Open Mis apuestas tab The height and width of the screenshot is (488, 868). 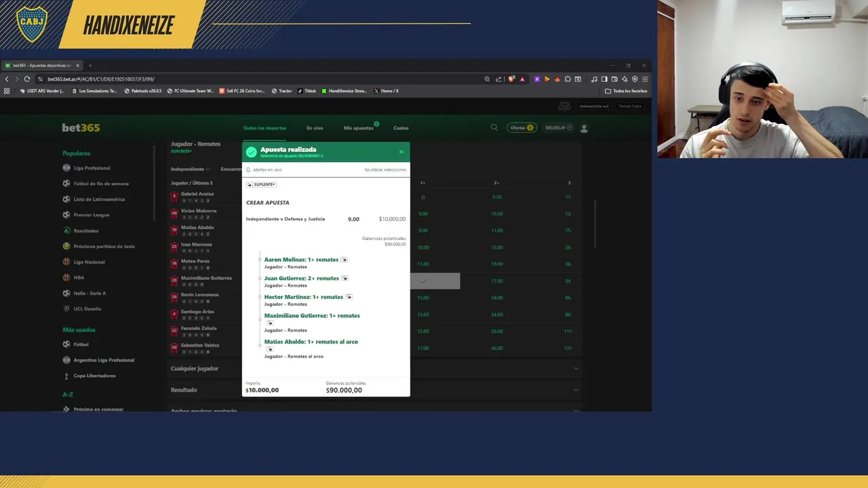point(358,128)
